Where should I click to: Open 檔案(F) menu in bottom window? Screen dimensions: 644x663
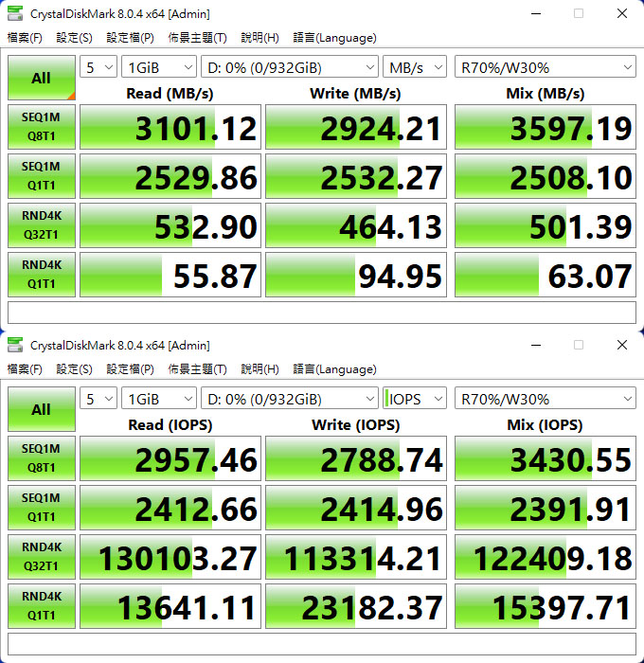[25, 369]
